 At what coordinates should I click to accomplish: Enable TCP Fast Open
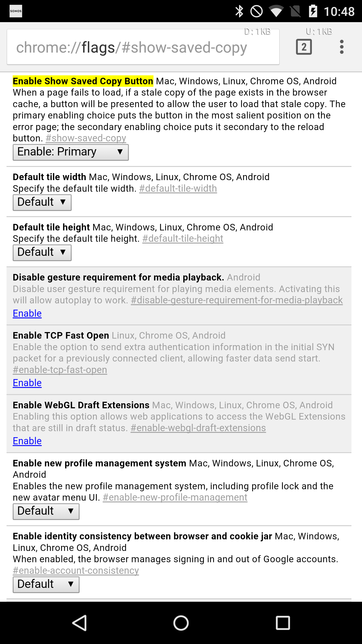[27, 383]
